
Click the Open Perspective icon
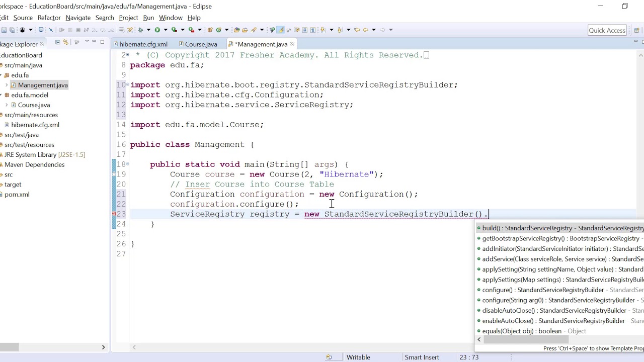[x=636, y=30]
